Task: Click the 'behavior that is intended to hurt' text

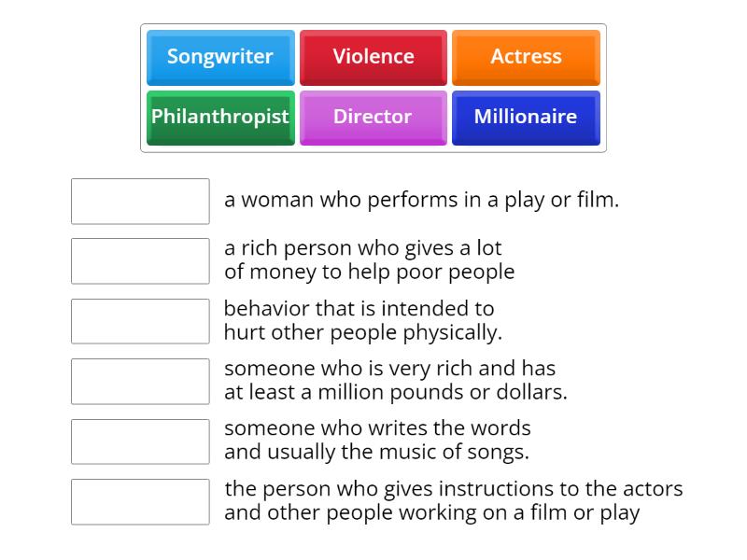Action: tap(363, 320)
